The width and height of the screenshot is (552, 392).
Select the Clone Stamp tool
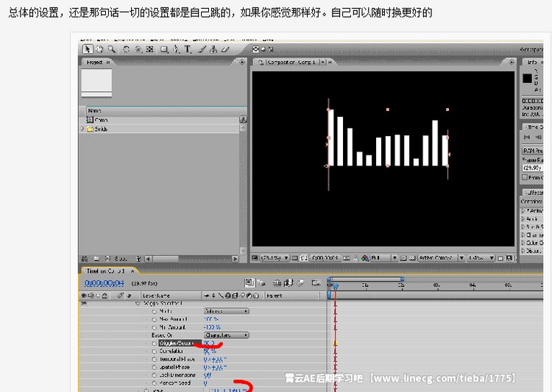(213, 49)
